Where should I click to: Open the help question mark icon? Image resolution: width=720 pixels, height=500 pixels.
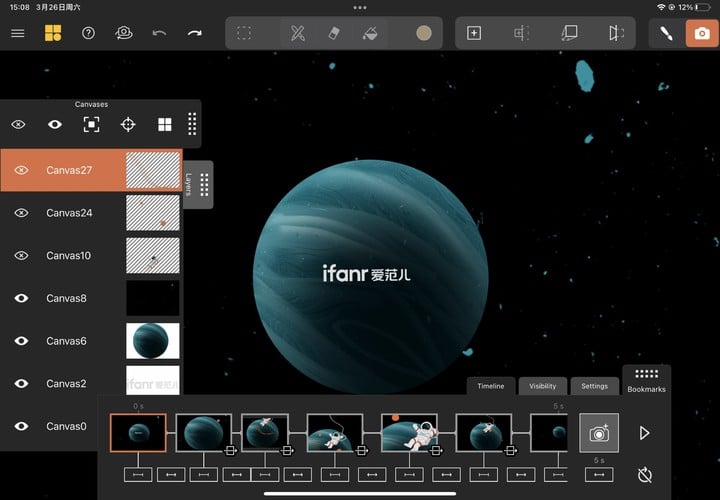coord(88,33)
